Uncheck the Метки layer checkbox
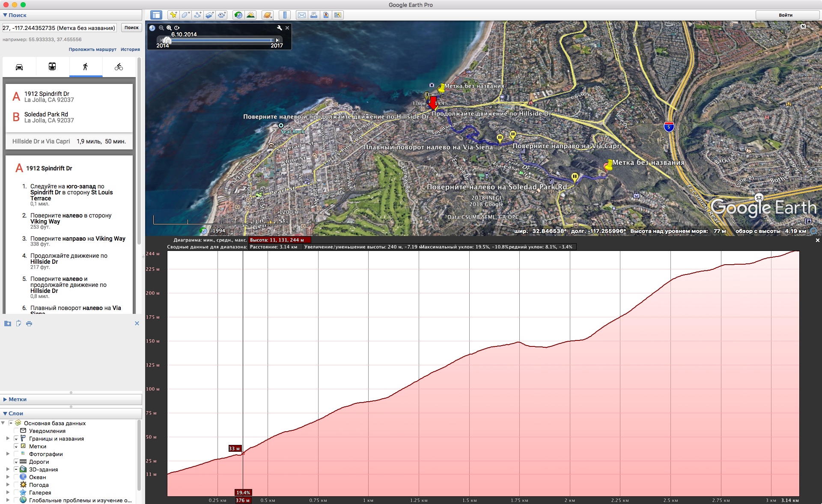Image resolution: width=822 pixels, height=504 pixels. [x=16, y=446]
